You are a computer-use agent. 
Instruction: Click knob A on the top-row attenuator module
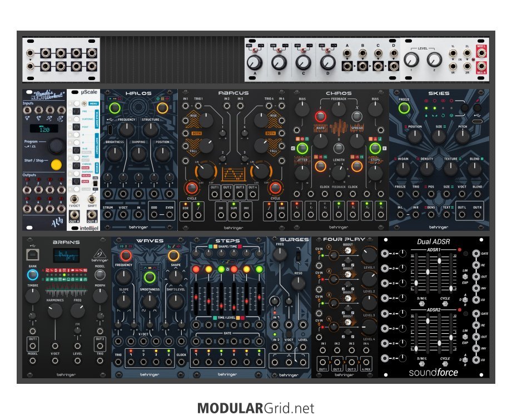pyautogui.click(x=255, y=62)
